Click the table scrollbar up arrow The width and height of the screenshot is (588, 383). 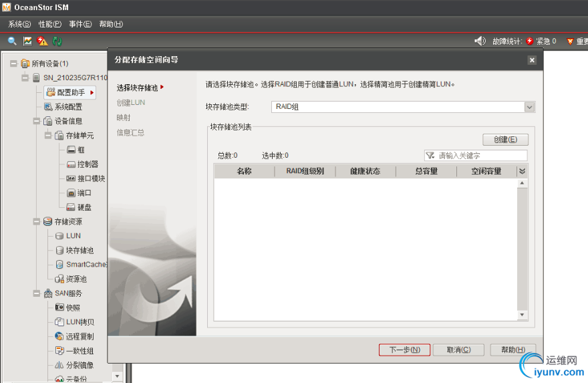522,183
